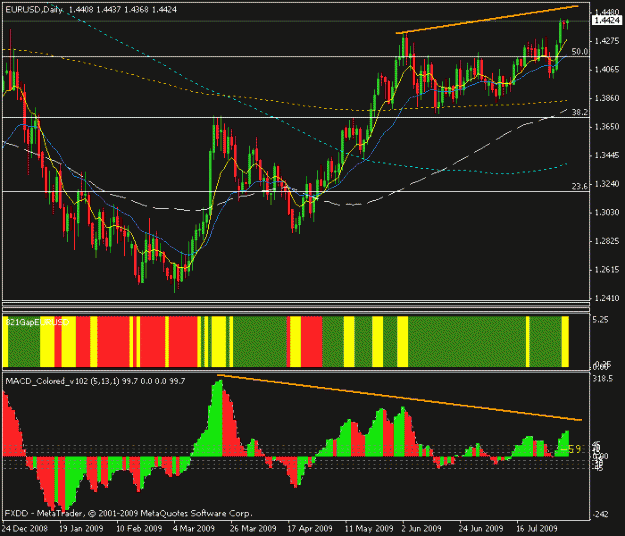The width and height of the screenshot is (625, 536).
Task: Click the 5.25 scale value of gap indicator
Action: (601, 320)
